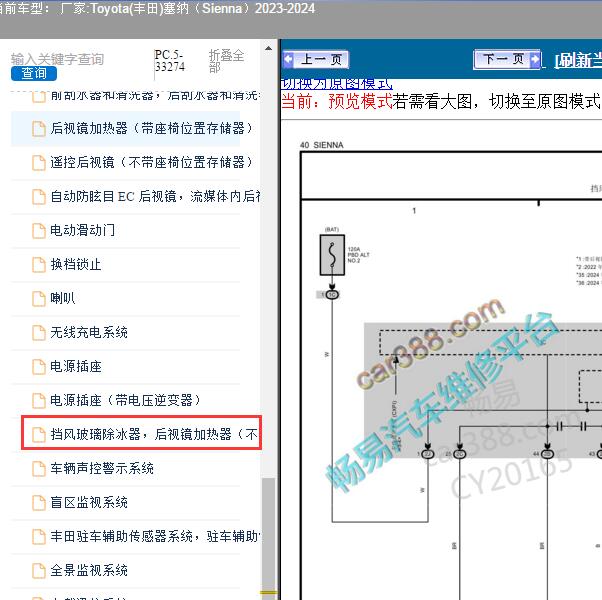Select 挡风玻璃除冰器，后视镜加热器 entry
Viewport: 602px width, 600px height.
(142, 433)
